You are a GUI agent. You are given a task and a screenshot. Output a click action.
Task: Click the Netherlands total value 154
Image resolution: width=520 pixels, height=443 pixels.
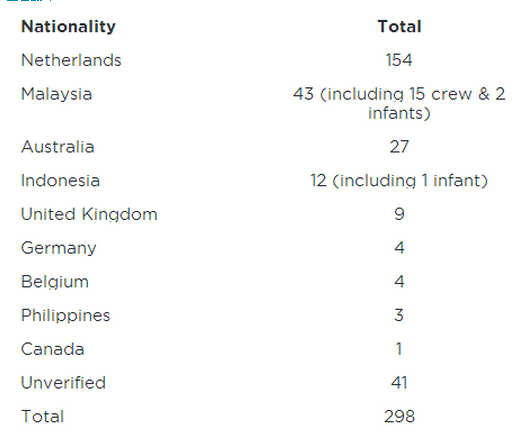399,60
